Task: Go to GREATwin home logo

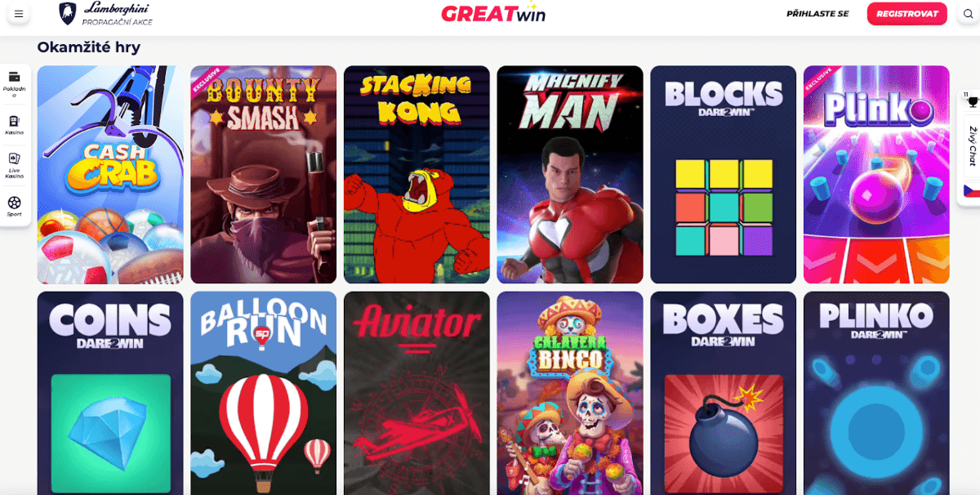Action: tap(492, 13)
